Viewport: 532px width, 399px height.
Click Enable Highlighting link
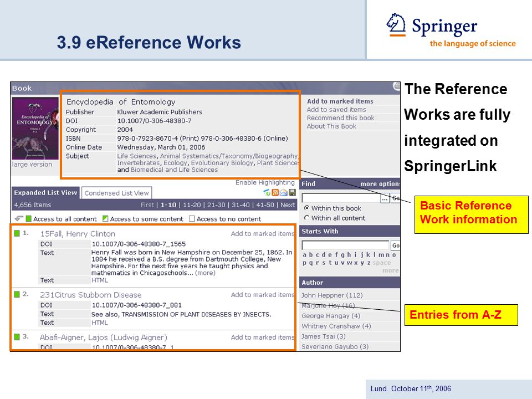click(x=265, y=182)
